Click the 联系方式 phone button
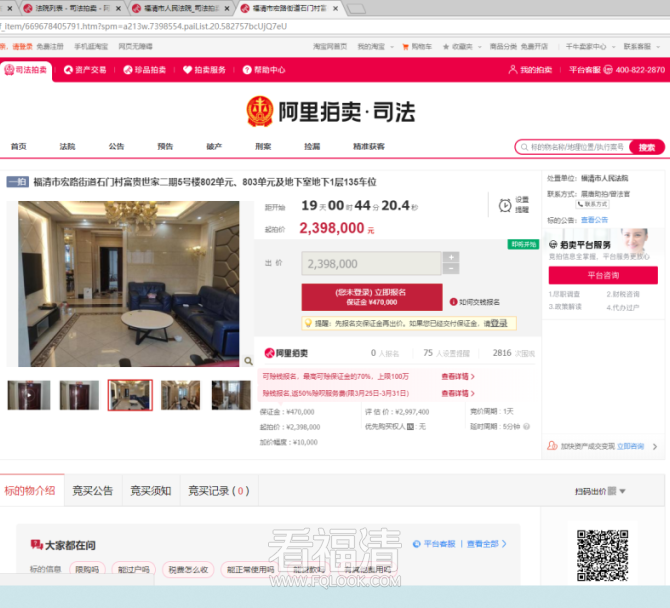Screen dimensions: 670x608 [592, 204]
